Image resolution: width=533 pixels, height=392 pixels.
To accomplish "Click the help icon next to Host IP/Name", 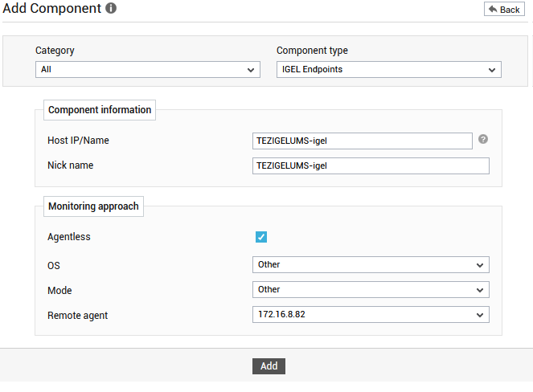I will click(483, 139).
